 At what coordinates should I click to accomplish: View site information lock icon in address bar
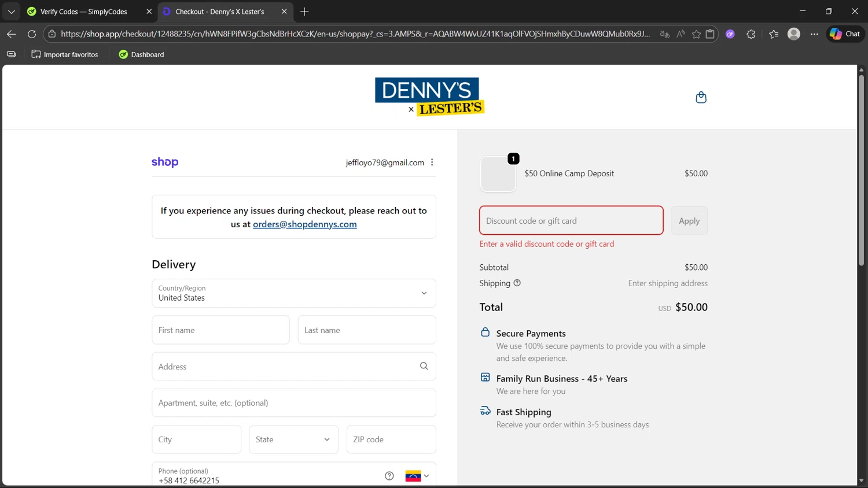[52, 34]
